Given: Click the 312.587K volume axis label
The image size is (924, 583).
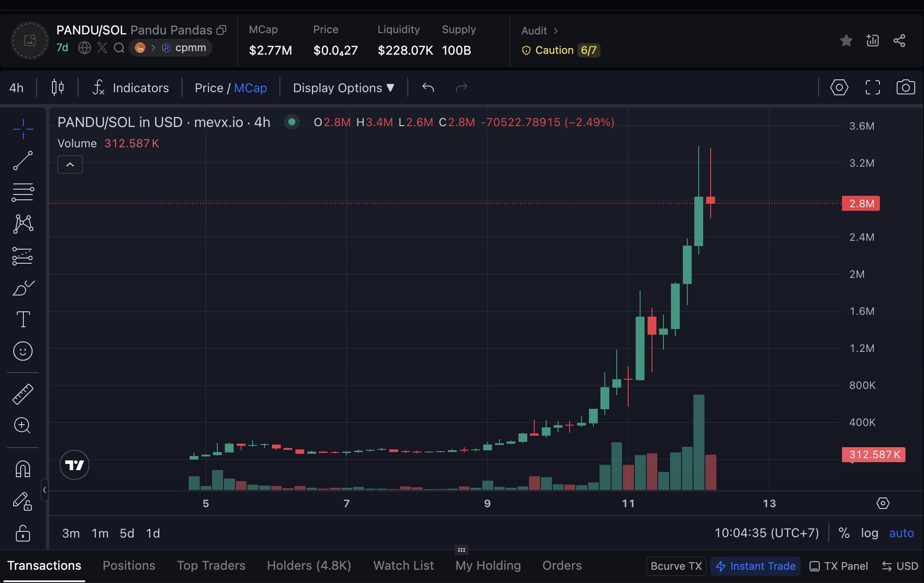Looking at the screenshot, I should 874,455.
